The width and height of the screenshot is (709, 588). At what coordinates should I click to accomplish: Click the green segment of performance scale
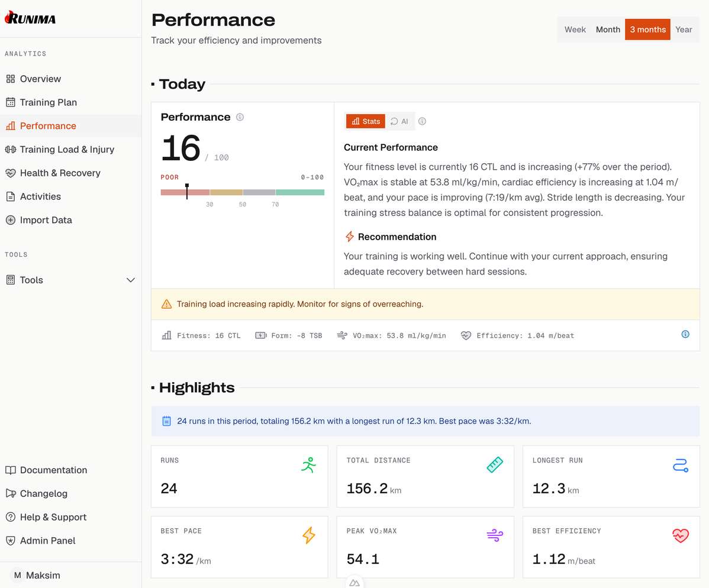click(x=300, y=192)
